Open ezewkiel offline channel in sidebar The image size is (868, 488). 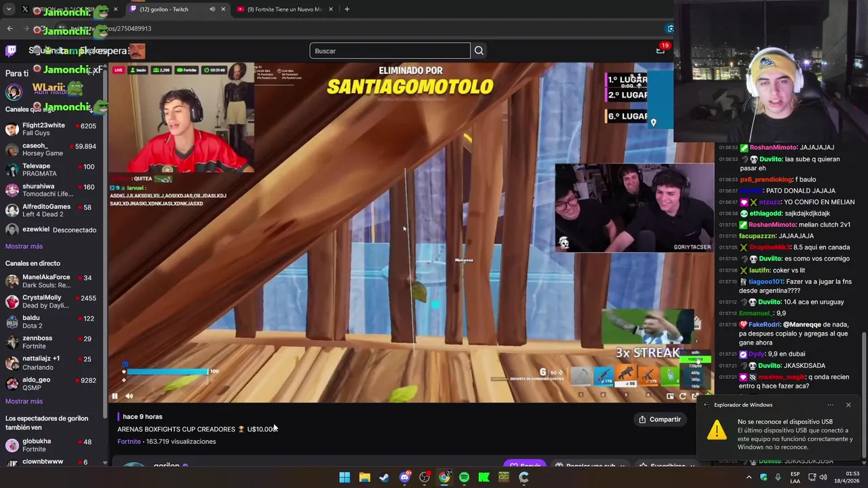(x=51, y=230)
